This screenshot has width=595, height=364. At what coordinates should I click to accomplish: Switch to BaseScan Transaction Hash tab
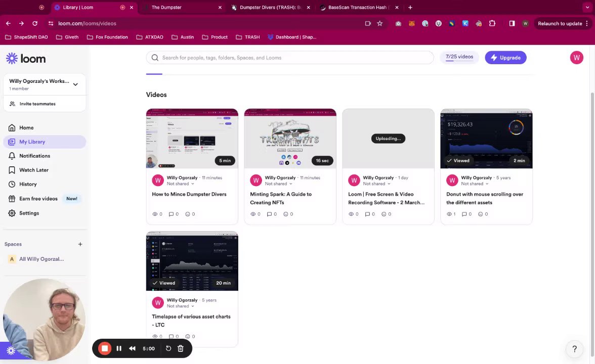pyautogui.click(x=359, y=7)
